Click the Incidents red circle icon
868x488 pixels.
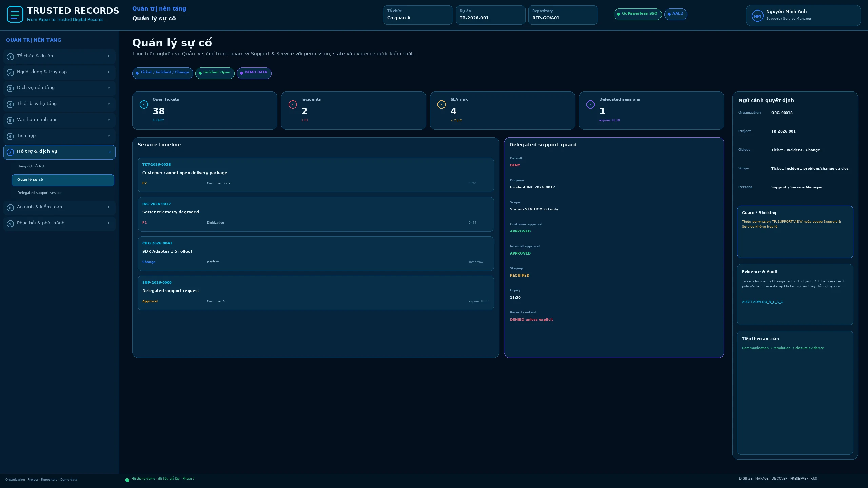point(293,105)
